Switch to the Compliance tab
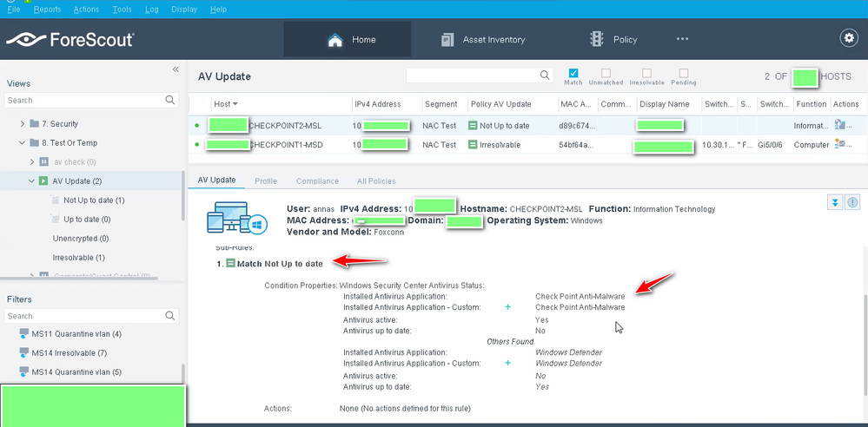 pyautogui.click(x=317, y=181)
